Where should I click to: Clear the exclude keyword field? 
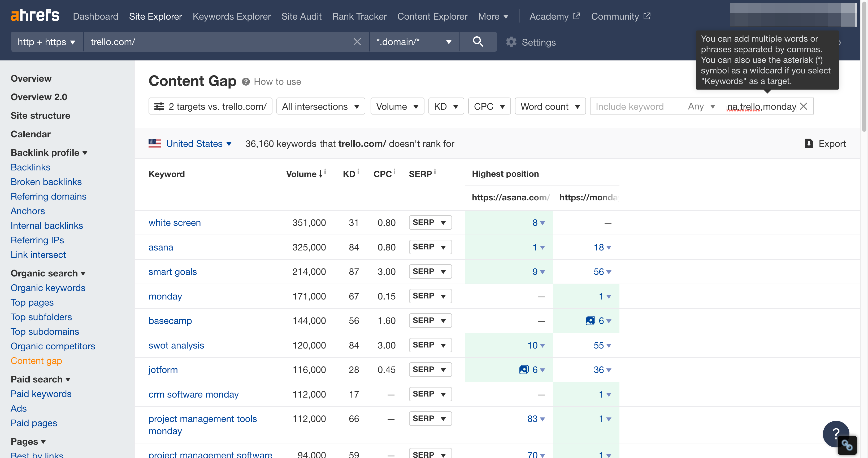point(803,107)
